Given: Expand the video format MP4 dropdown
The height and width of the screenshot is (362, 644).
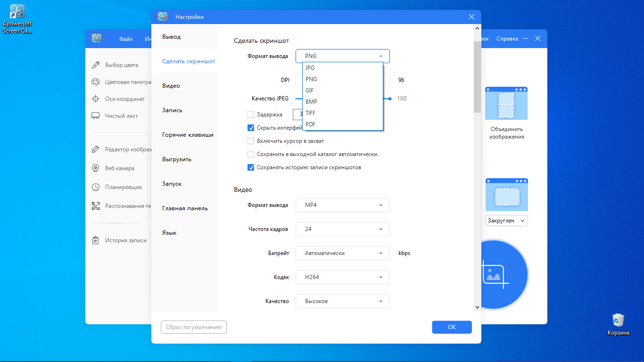Looking at the screenshot, I should coord(342,205).
